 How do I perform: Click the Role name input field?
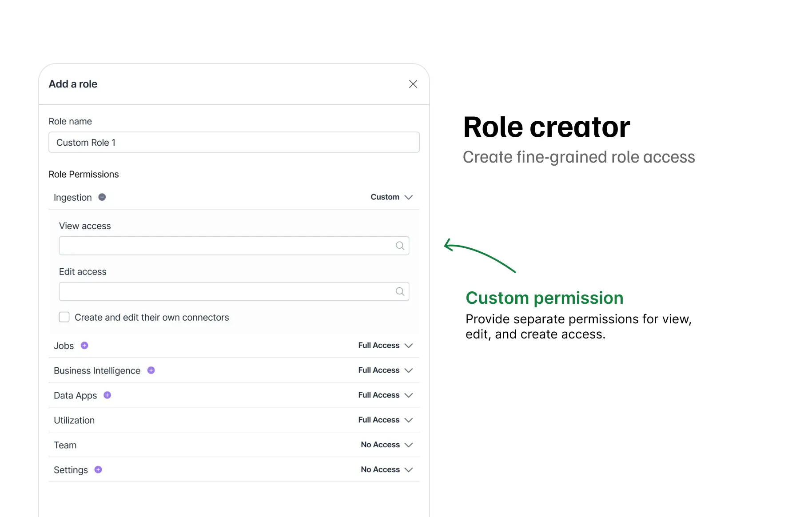point(234,142)
